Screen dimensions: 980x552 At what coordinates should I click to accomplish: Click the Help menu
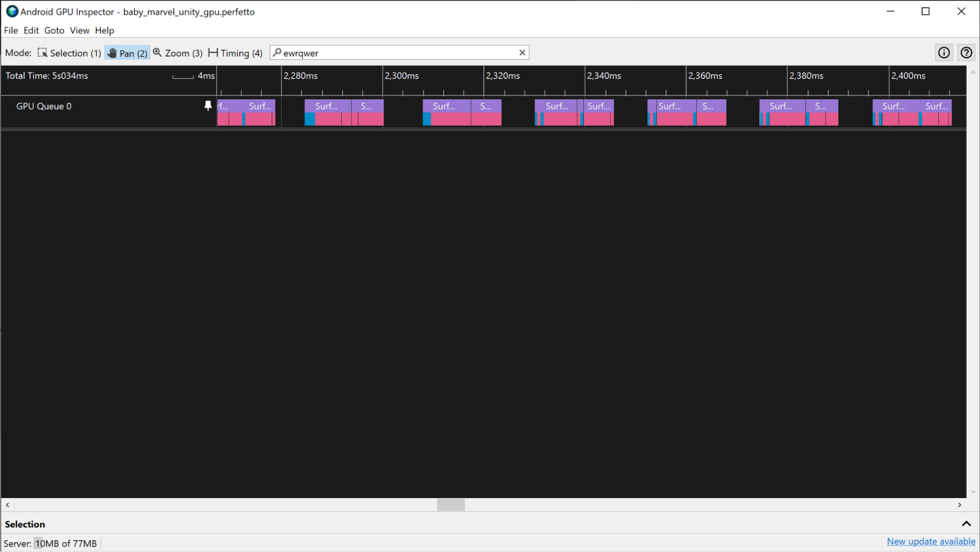tap(104, 29)
